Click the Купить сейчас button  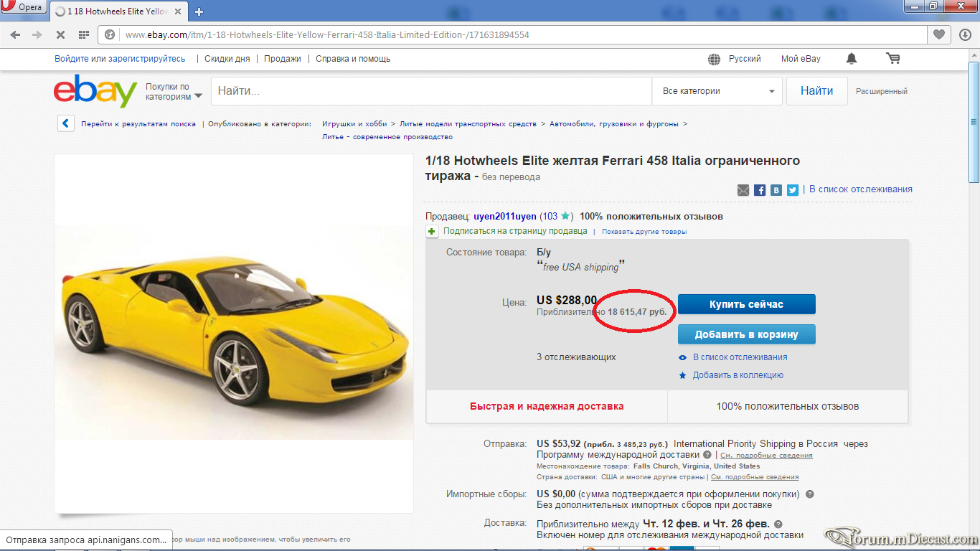click(747, 304)
